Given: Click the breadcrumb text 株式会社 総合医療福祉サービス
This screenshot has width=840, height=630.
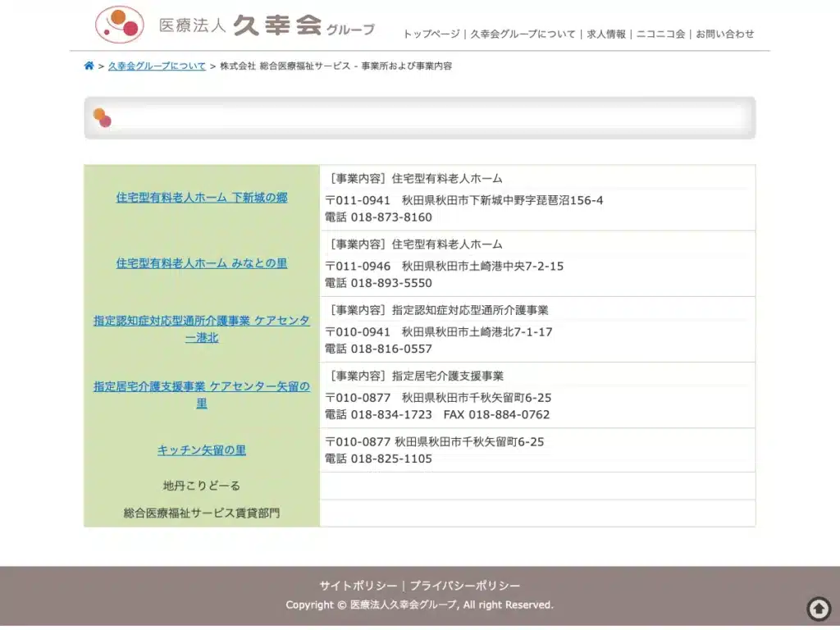Looking at the screenshot, I should pyautogui.click(x=285, y=66).
